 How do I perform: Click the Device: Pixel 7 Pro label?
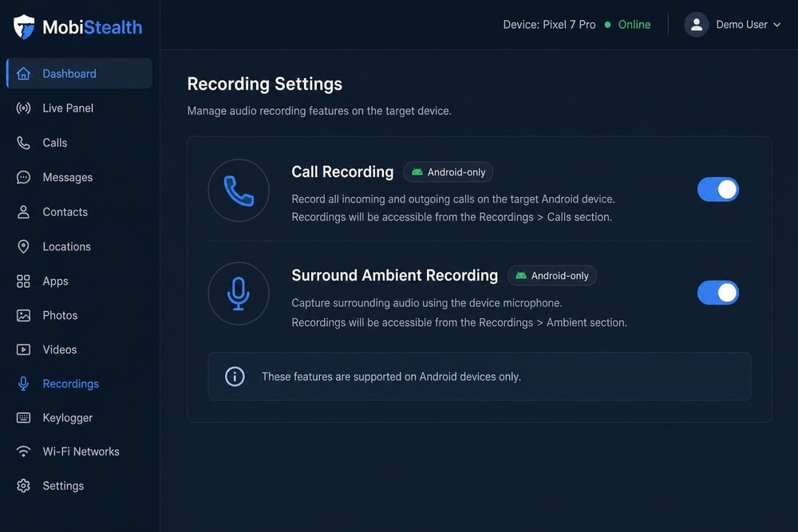tap(549, 25)
